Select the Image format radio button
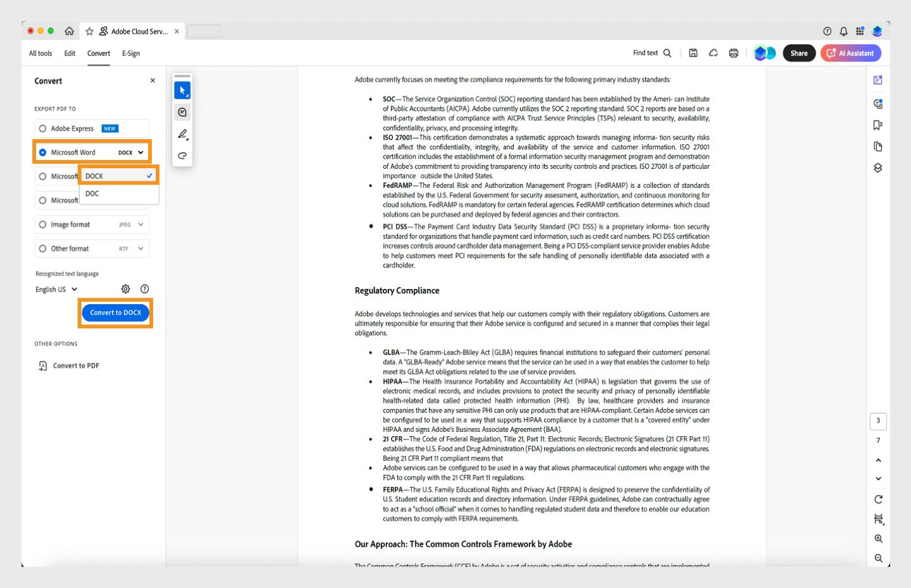 coord(42,224)
